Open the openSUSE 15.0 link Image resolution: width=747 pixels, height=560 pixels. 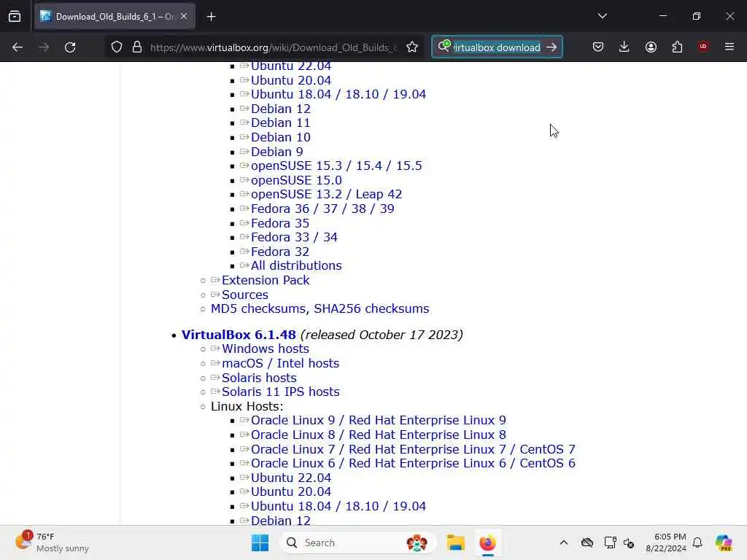pyautogui.click(x=296, y=180)
